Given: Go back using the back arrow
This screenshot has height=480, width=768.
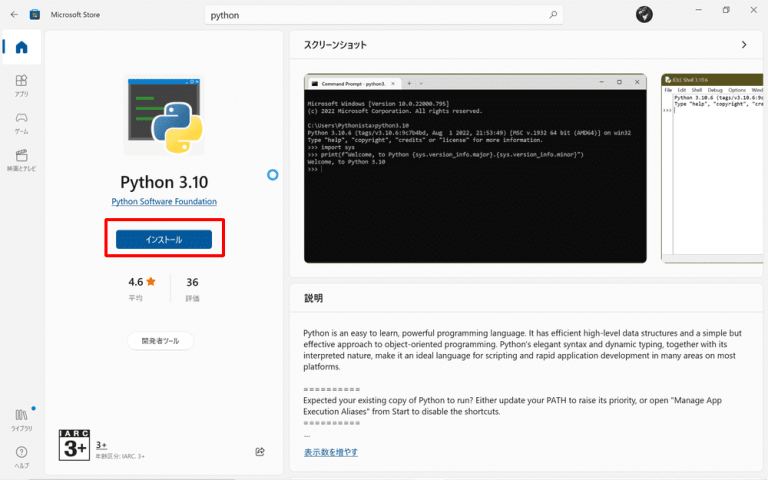Looking at the screenshot, I should [x=14, y=15].
